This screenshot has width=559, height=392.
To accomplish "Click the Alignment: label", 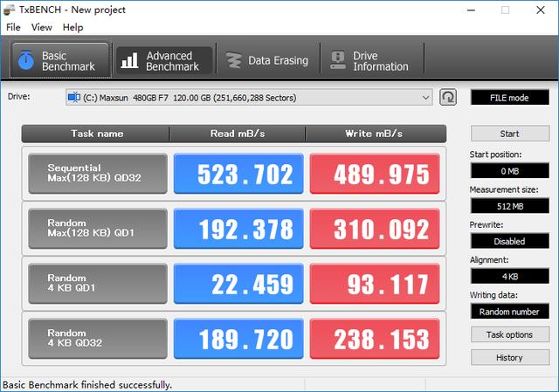I will coord(489,260).
